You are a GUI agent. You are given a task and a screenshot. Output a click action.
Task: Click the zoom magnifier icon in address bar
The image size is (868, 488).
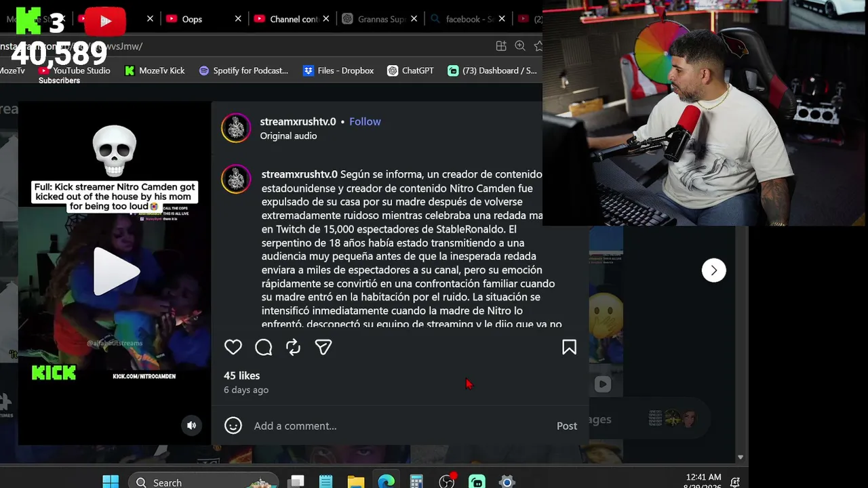point(520,46)
